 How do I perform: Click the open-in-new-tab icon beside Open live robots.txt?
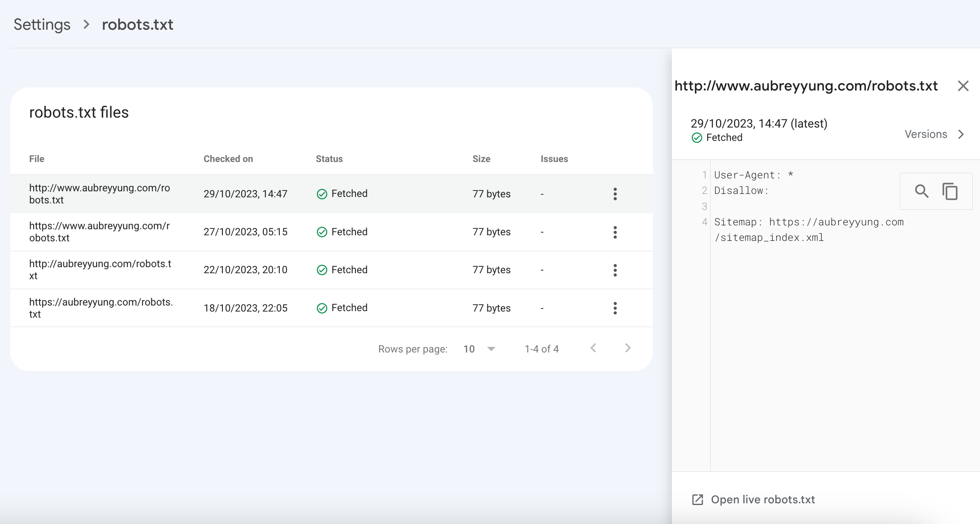coord(698,499)
